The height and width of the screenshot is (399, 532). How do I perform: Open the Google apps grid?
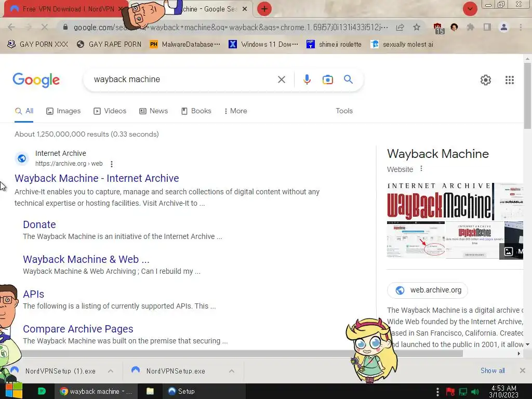coord(509,80)
